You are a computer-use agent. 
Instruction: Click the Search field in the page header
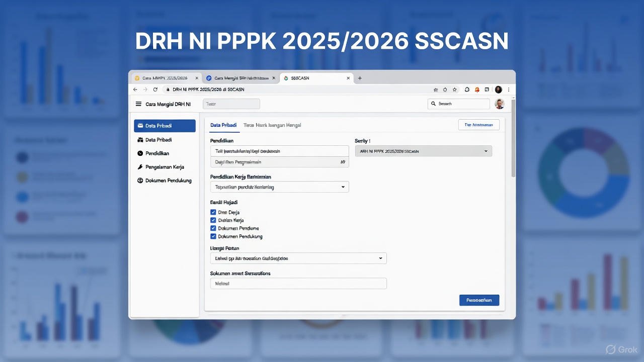point(458,104)
